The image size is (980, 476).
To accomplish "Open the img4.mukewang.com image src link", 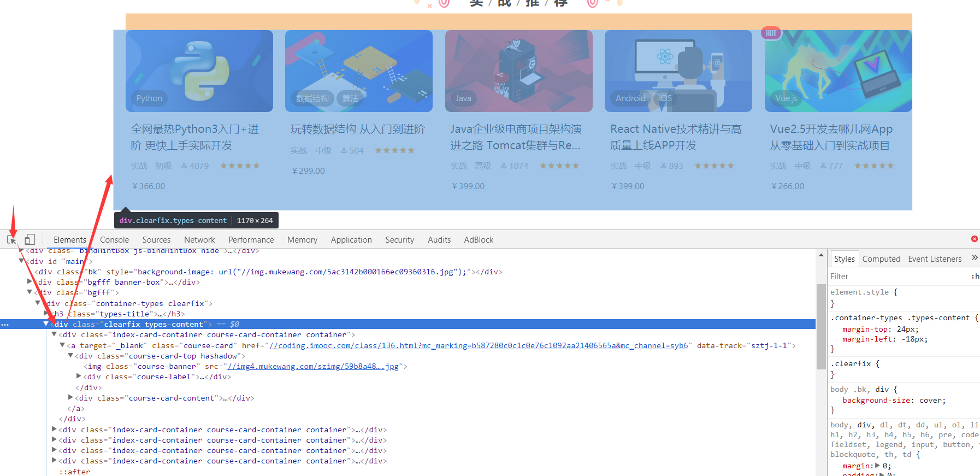I will [x=313, y=367].
